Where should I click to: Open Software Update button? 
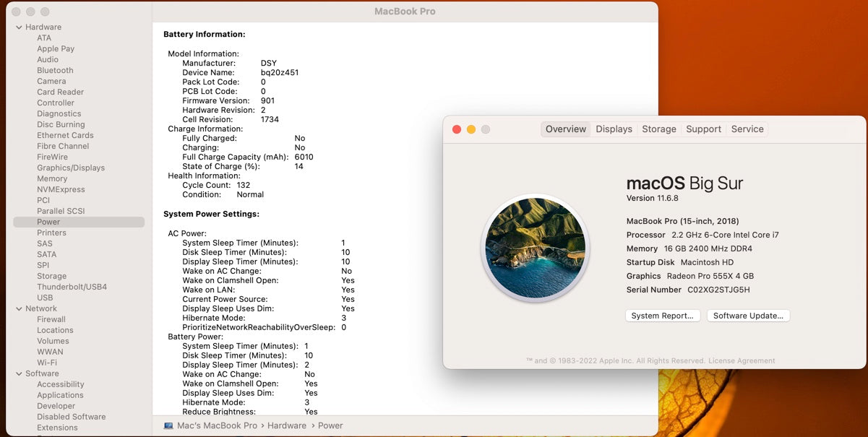click(x=748, y=316)
